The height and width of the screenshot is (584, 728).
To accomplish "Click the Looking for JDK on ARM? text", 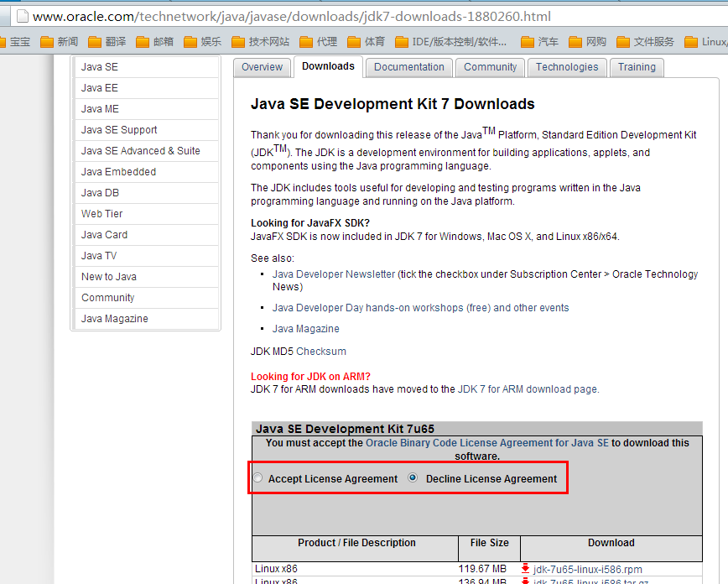I will pyautogui.click(x=310, y=376).
